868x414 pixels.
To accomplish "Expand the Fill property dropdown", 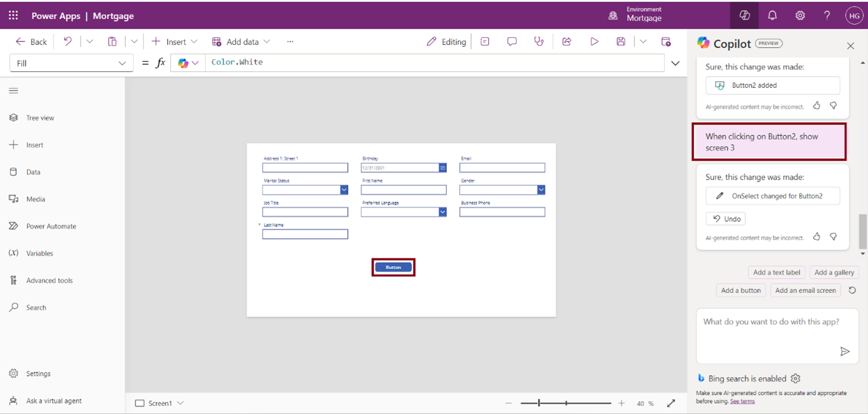I will 122,63.
